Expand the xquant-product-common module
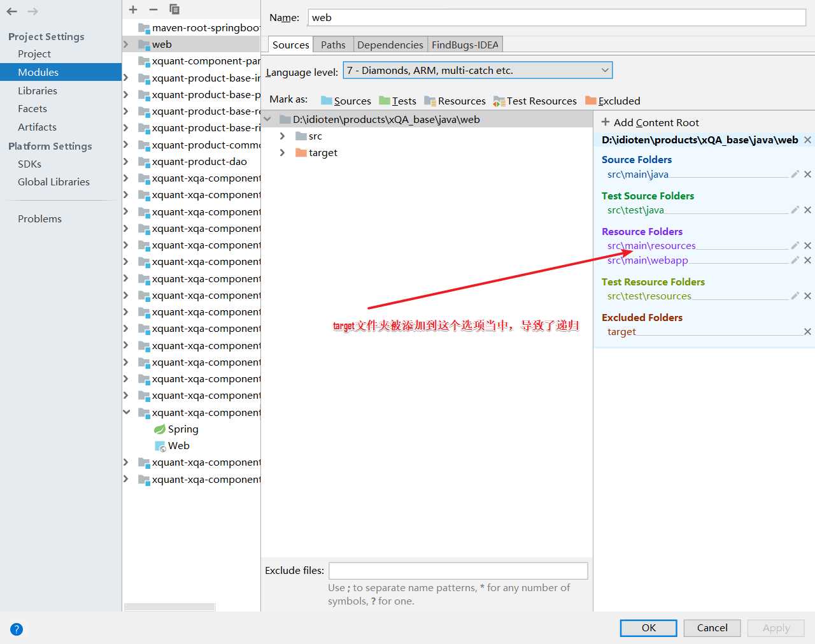The image size is (815, 644). [126, 145]
